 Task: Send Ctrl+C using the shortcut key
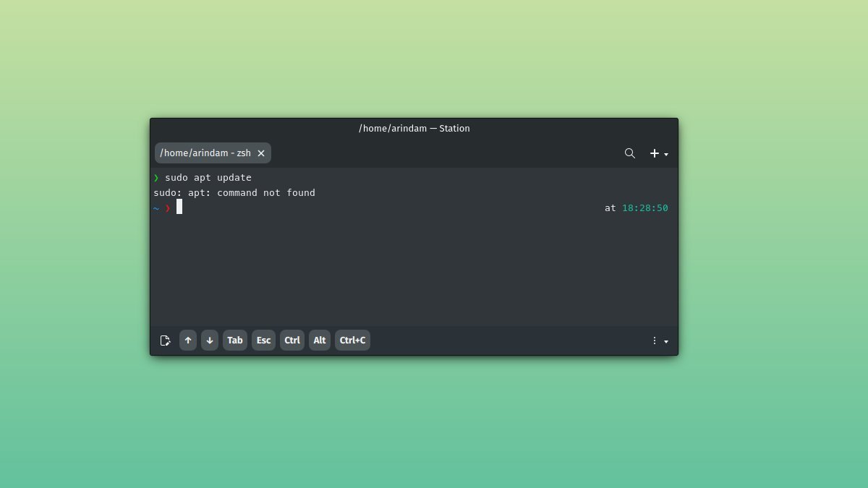352,340
